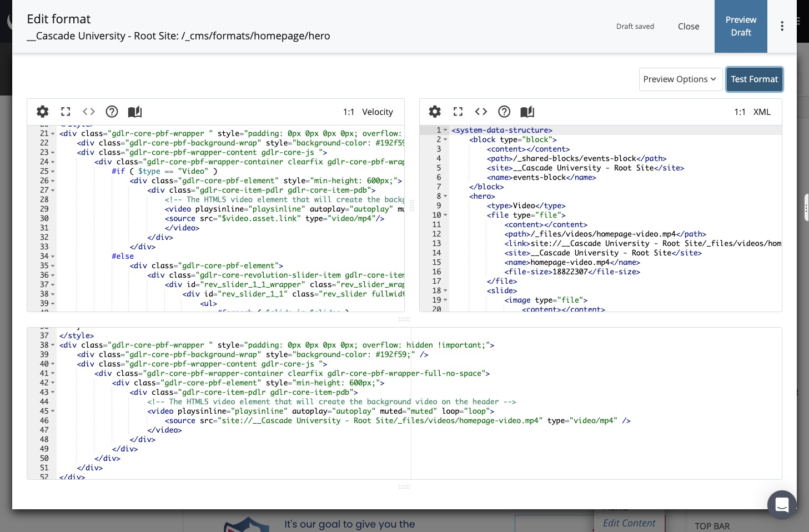Open help icon in XML editor
Image resolution: width=809 pixels, height=532 pixels.
click(504, 112)
